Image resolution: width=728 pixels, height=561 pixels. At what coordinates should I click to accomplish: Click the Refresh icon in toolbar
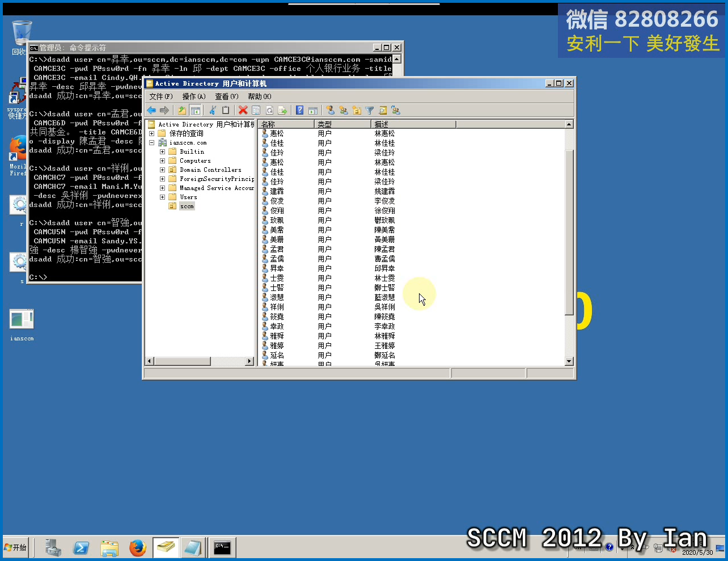(269, 111)
